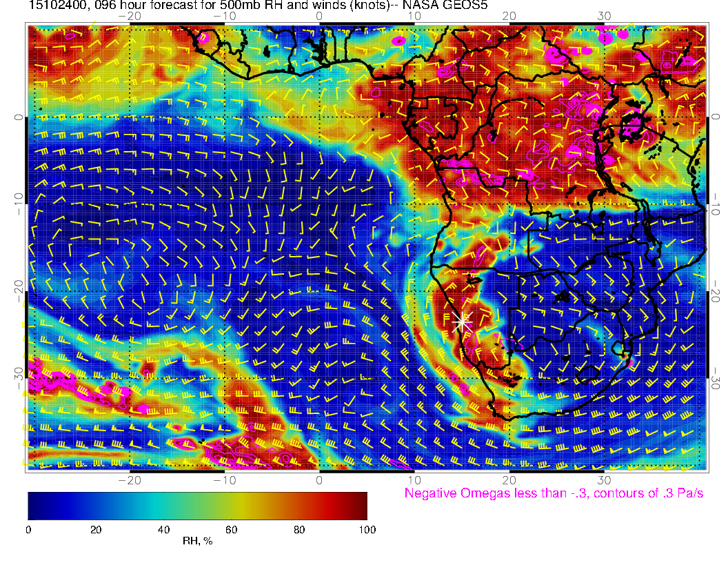The width and height of the screenshot is (728, 563).
Task: Click the '-10' latitude label on the right axis
Action: 717,204
